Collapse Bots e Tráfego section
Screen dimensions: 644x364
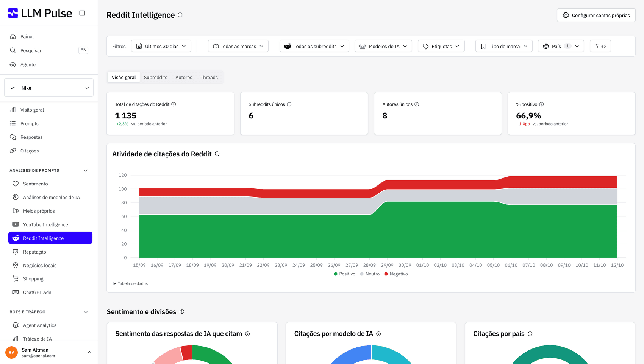click(86, 312)
